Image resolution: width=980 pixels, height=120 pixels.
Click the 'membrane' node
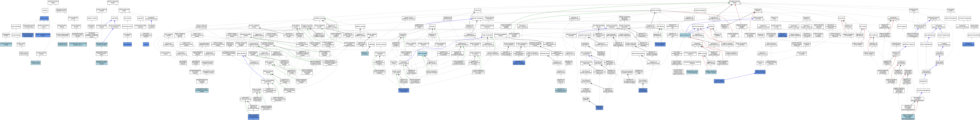tap(114, 18)
